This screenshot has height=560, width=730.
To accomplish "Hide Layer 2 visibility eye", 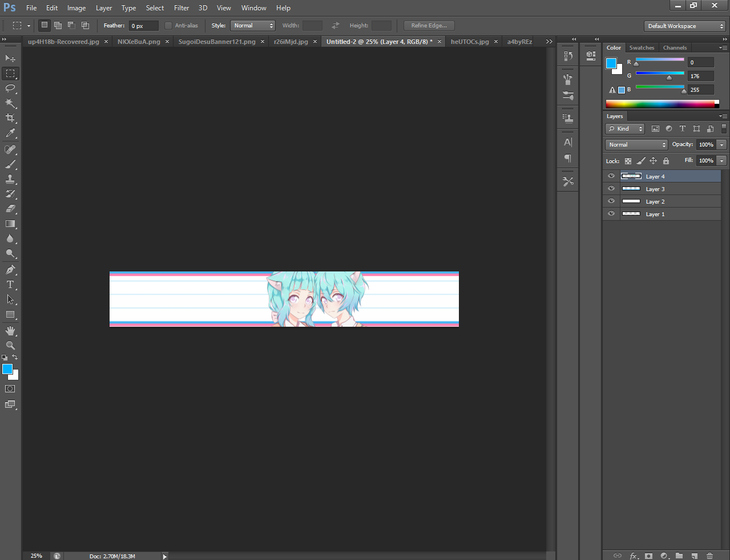I will [611, 201].
